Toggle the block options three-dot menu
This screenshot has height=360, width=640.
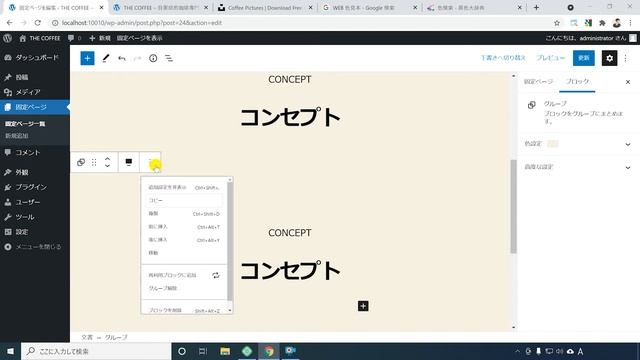tap(150, 162)
